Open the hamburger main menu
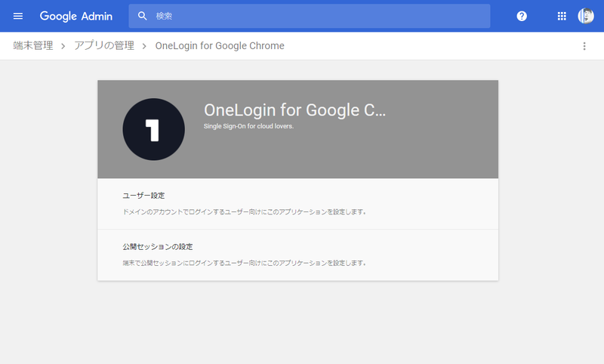604x364 pixels. pyautogui.click(x=17, y=16)
